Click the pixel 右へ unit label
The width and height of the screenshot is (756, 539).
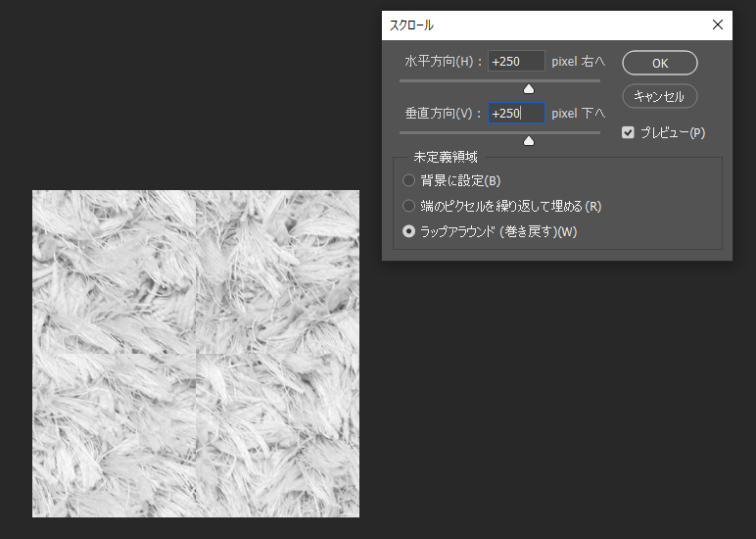578,62
